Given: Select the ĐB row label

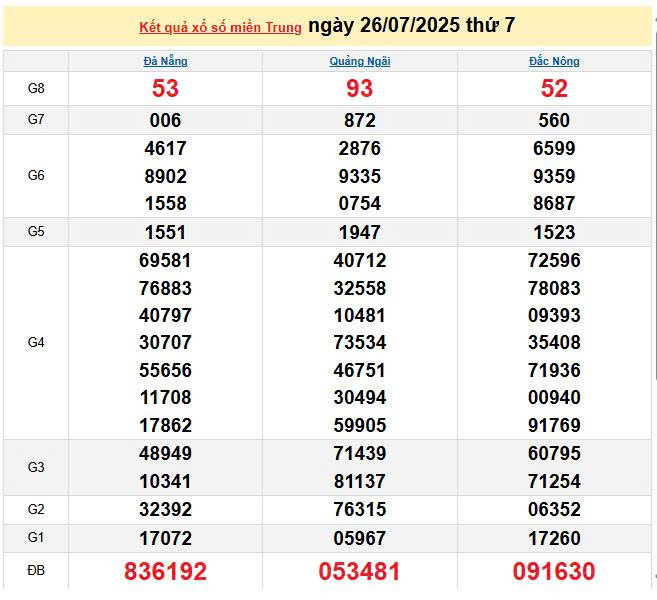Looking at the screenshot, I should pyautogui.click(x=36, y=570).
